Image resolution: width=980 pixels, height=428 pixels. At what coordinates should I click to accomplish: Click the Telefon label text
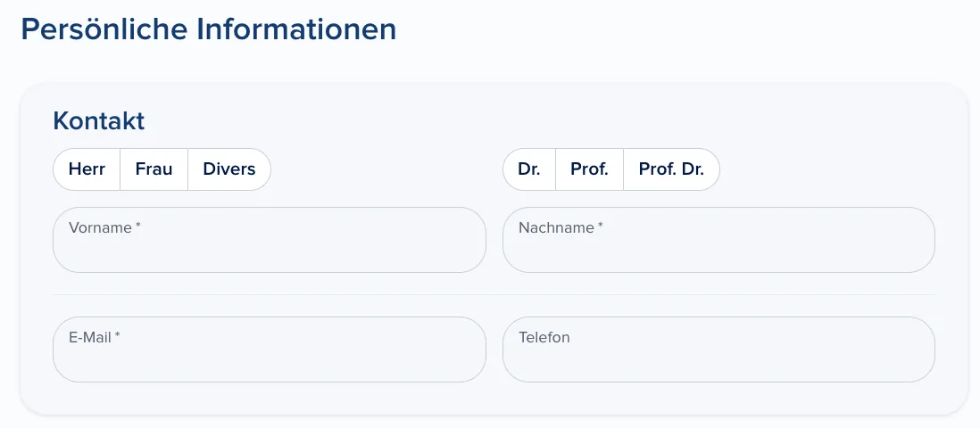pos(544,337)
